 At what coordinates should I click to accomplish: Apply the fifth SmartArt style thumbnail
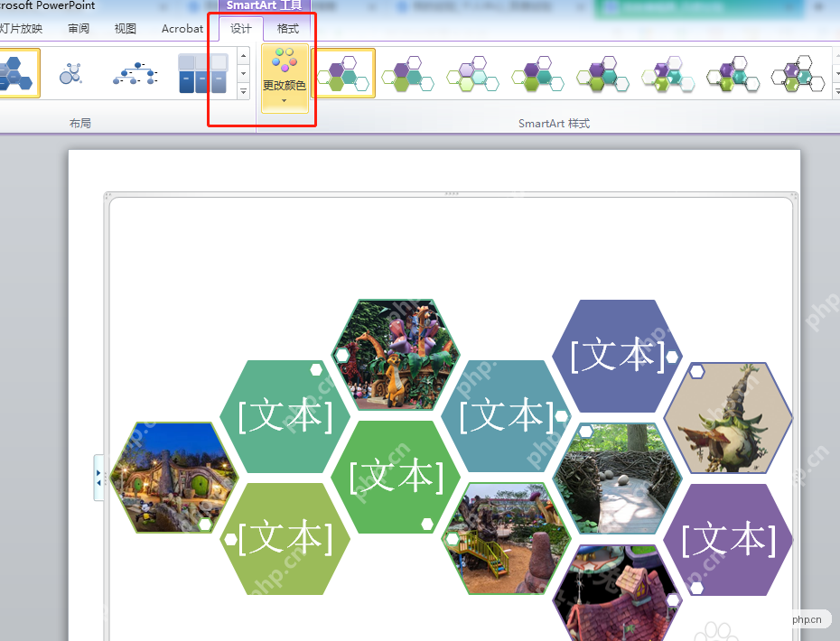click(x=602, y=73)
